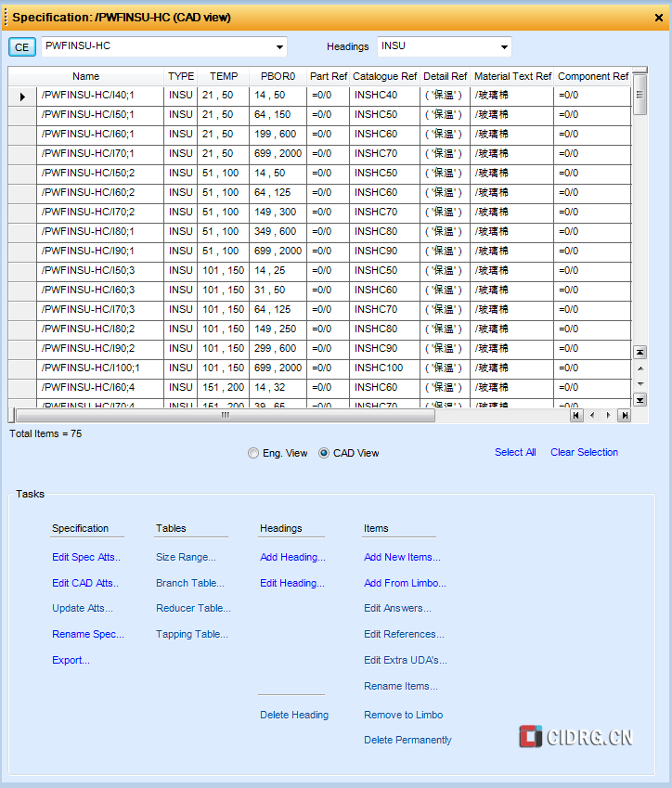Click the Select All link

tap(515, 452)
